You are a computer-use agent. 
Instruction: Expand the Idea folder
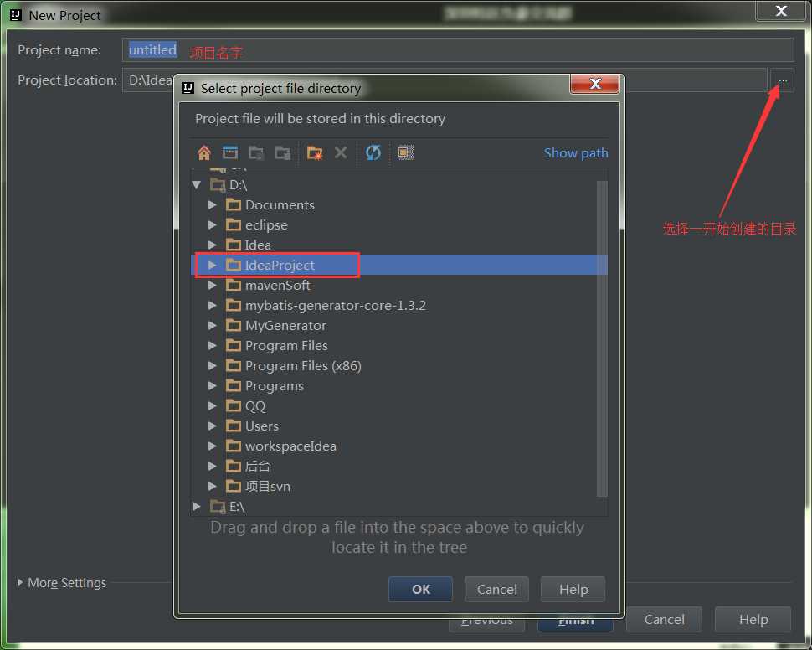[x=212, y=245]
